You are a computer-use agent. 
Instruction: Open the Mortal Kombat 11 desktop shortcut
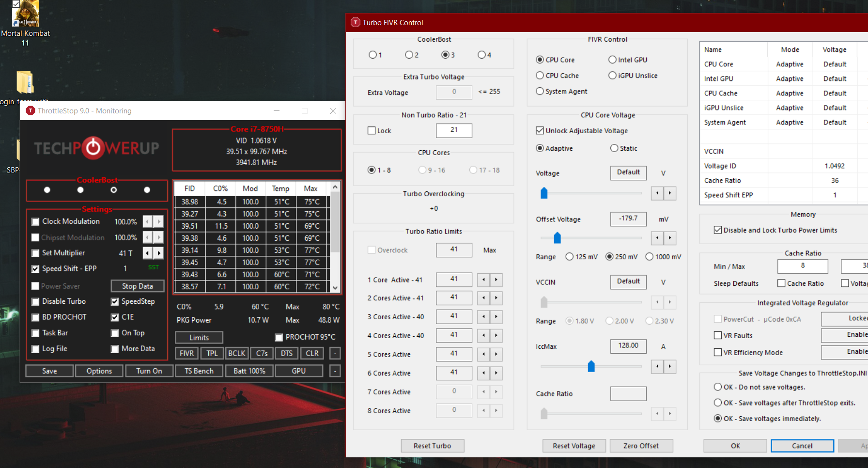pos(25,24)
